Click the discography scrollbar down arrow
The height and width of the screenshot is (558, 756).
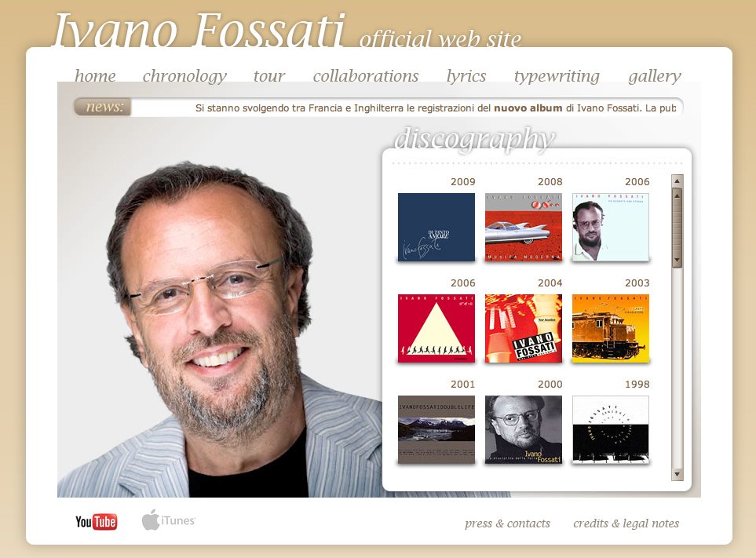pyautogui.click(x=677, y=474)
